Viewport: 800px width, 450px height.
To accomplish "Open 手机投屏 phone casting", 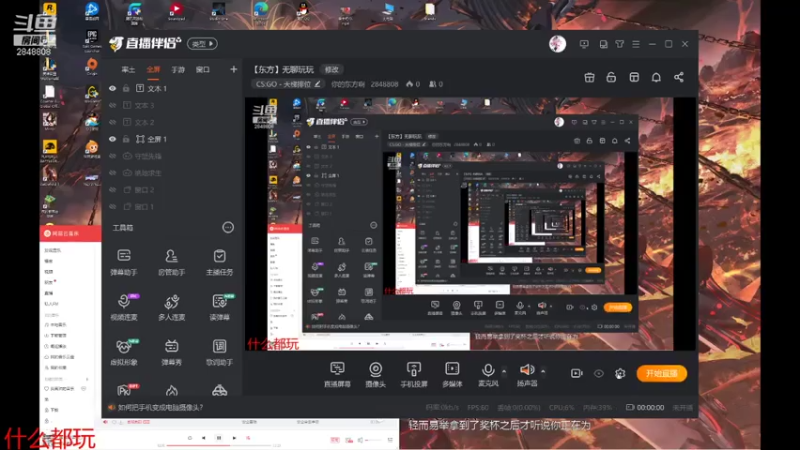I will 414,374.
